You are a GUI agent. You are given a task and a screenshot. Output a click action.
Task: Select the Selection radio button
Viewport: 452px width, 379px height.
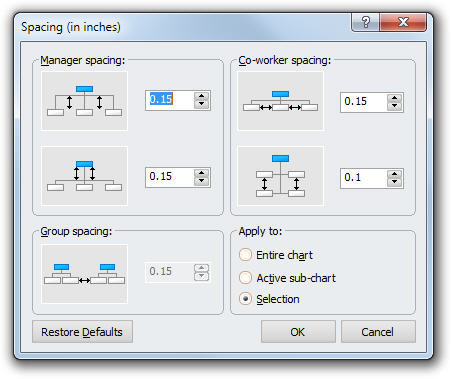tap(245, 299)
